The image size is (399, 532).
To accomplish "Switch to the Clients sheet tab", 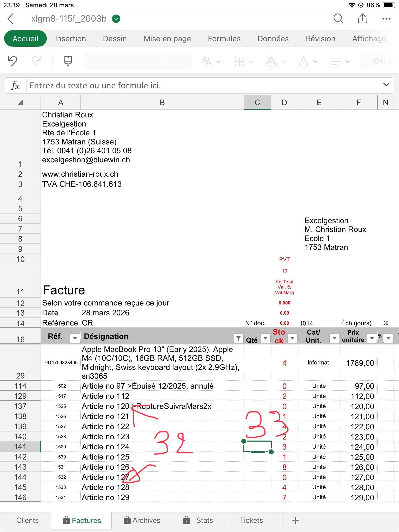I will click(x=27, y=520).
